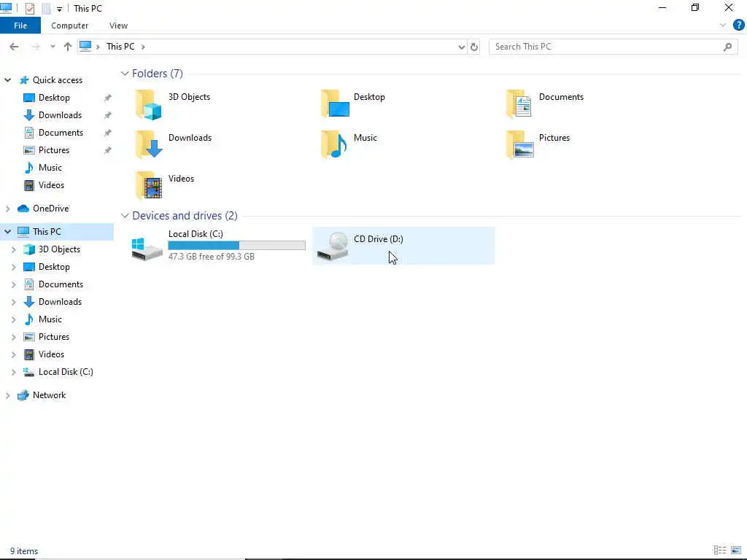Collapse the Quick access tree node
This screenshot has height=560, width=747.
tap(7, 80)
